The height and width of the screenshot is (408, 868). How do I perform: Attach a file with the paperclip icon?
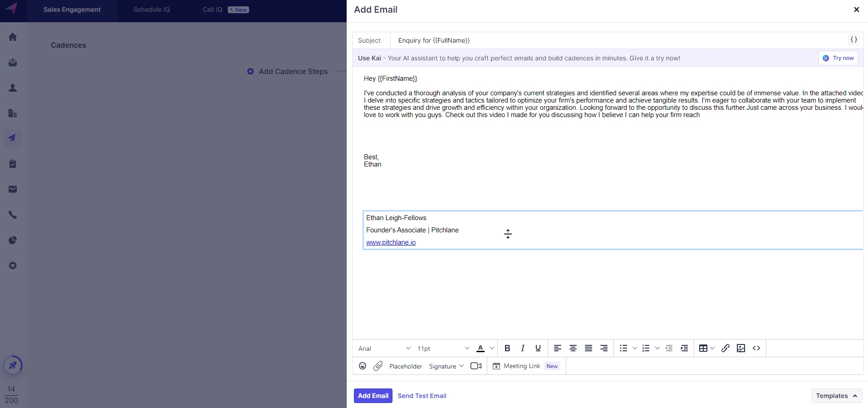click(x=378, y=366)
